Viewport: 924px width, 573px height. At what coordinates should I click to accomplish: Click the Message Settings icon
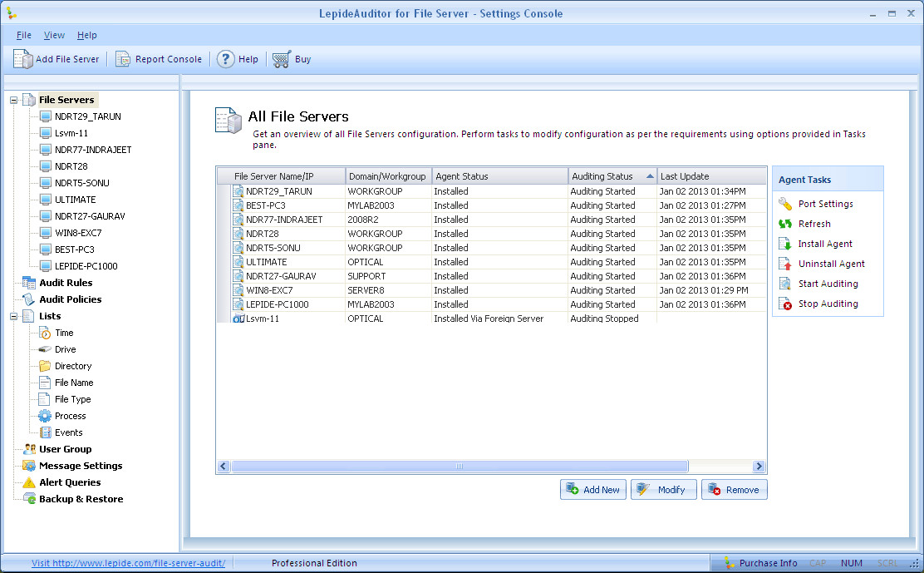[x=29, y=466]
